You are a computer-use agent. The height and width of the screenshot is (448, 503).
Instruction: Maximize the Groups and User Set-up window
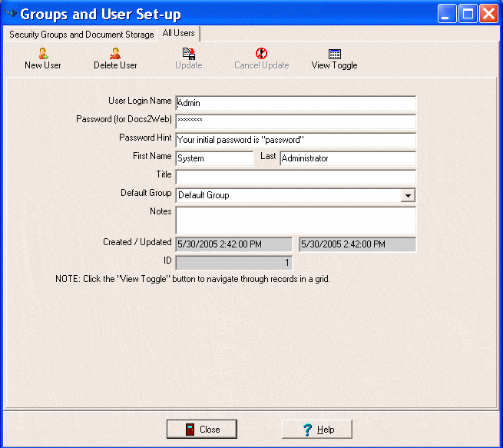(468, 14)
